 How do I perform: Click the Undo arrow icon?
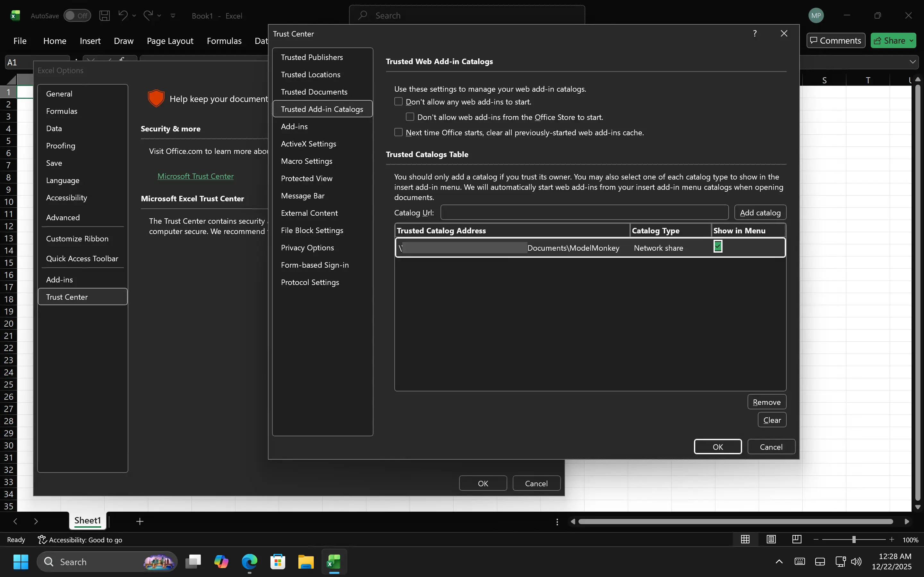pyautogui.click(x=123, y=16)
